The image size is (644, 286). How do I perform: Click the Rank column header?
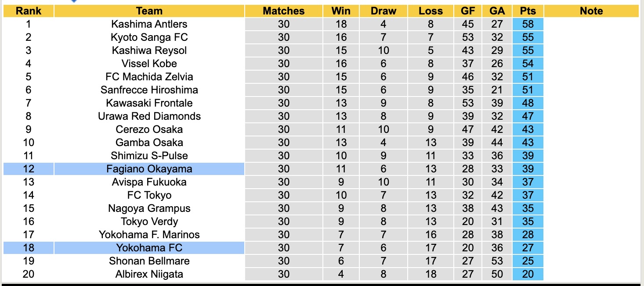pyautogui.click(x=29, y=11)
